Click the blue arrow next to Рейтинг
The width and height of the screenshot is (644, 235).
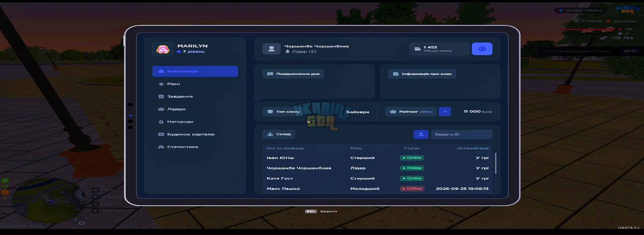tap(445, 112)
